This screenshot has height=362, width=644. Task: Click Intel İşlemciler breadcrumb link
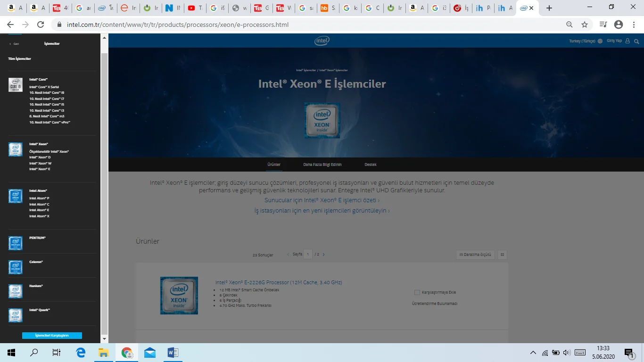pos(306,70)
